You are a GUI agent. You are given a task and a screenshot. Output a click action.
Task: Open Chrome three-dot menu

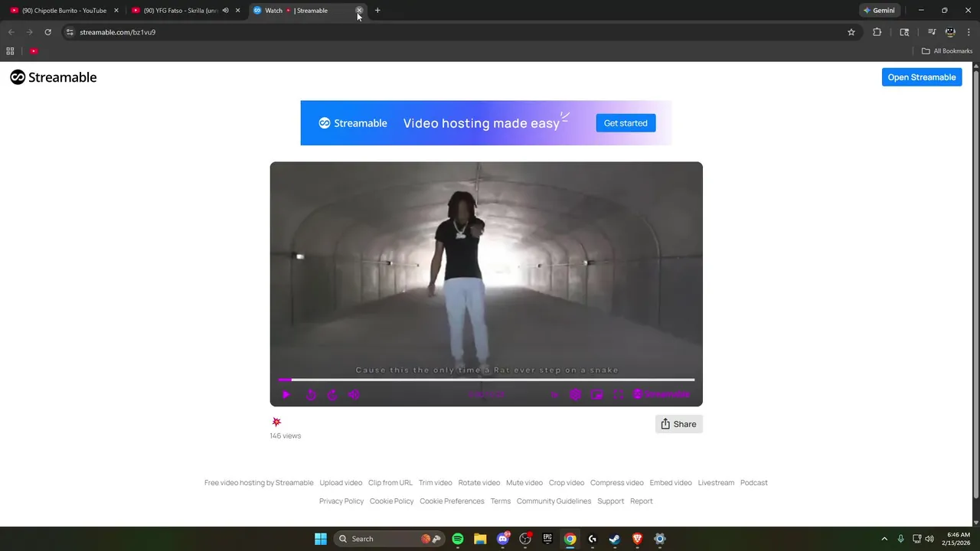[x=969, y=32]
